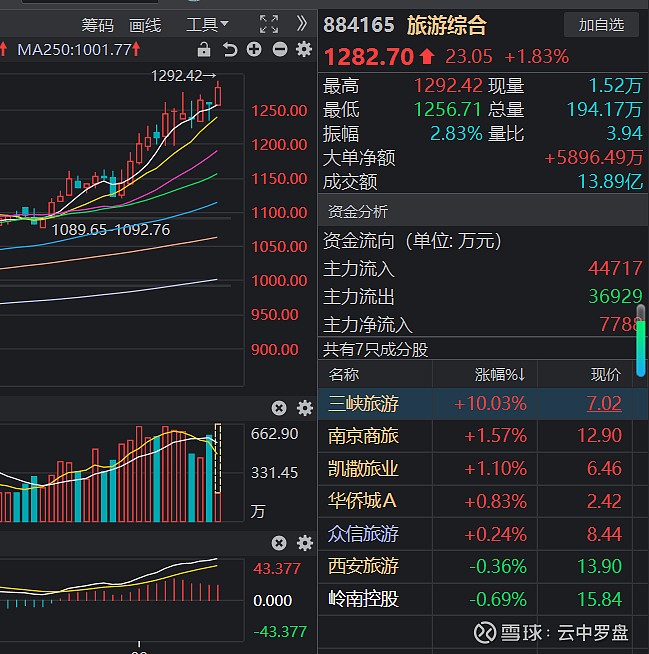Open 三峡旅游 stock from the list
The height and width of the screenshot is (654, 649).
tap(363, 404)
